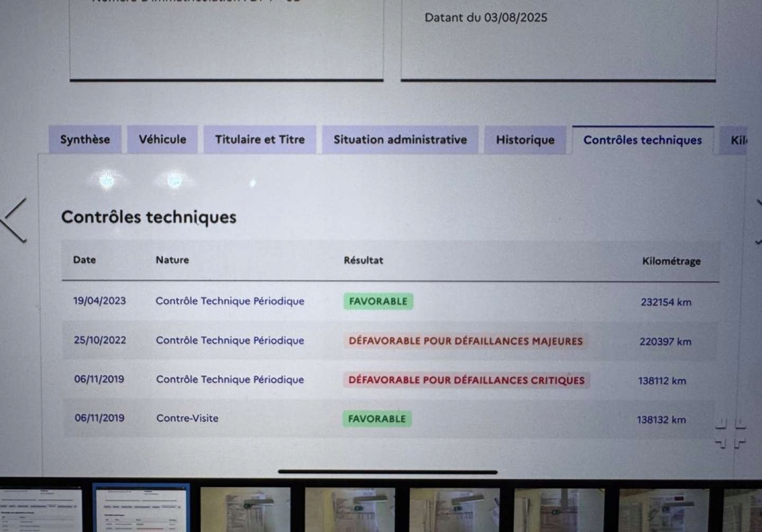
Task: Select the blue-highlighted thumbnail in bottom strip
Action: [141, 508]
